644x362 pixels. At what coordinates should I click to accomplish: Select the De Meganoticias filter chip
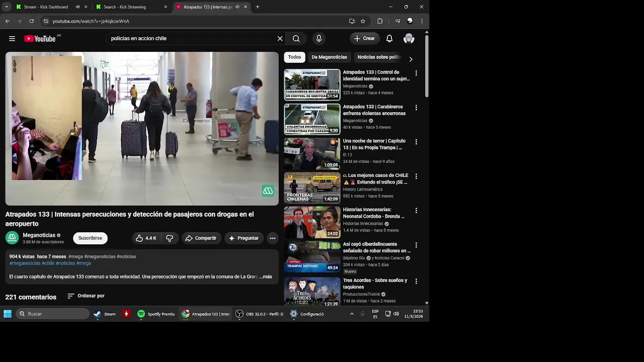329,57
